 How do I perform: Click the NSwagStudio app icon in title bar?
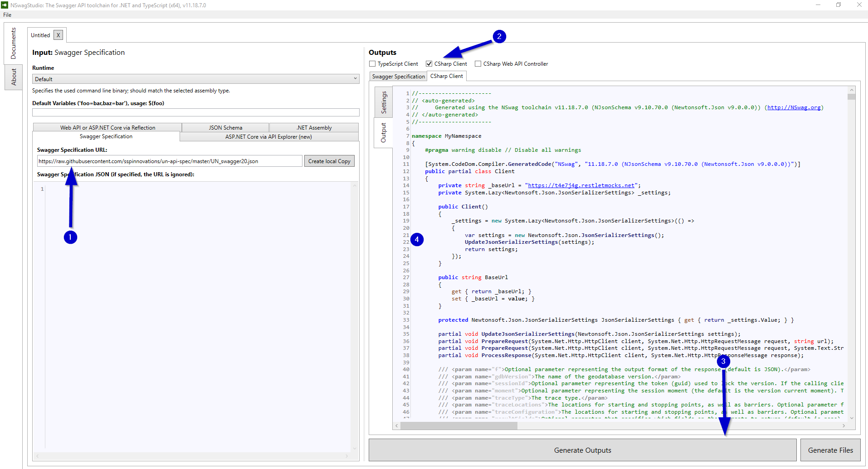point(5,5)
